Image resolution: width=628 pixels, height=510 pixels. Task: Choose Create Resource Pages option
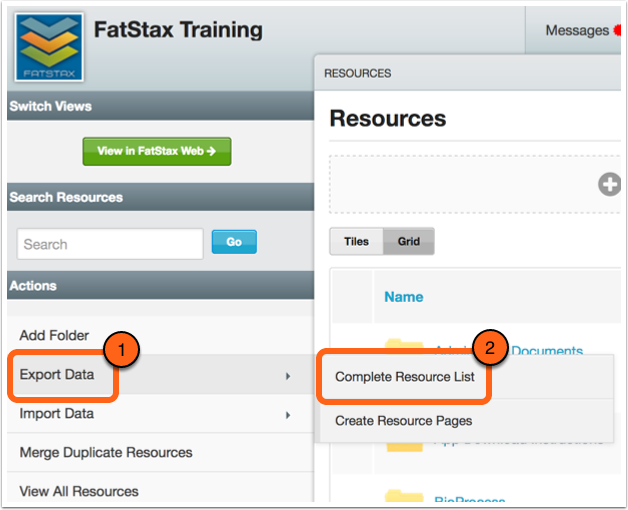coord(467,421)
